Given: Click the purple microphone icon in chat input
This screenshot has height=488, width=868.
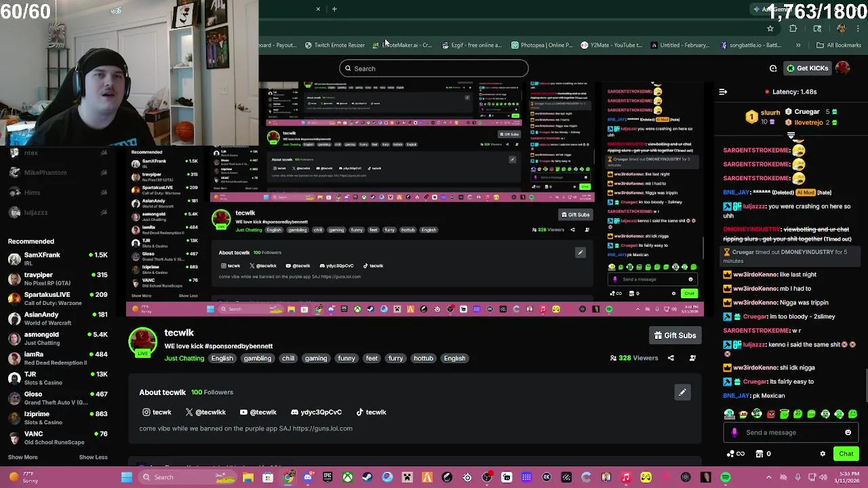Looking at the screenshot, I should point(734,432).
